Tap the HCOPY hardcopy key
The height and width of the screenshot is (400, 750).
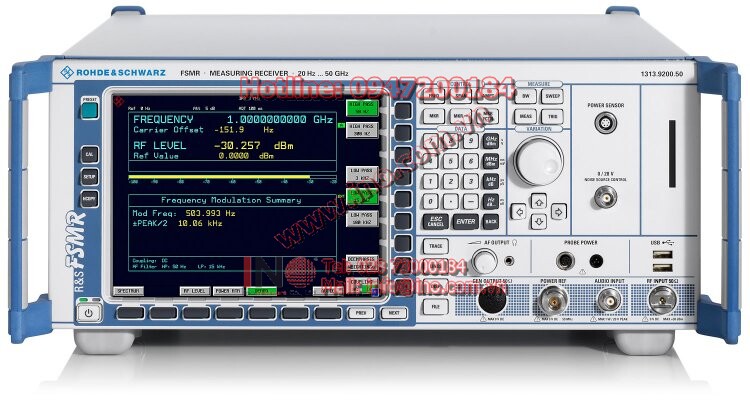89,199
